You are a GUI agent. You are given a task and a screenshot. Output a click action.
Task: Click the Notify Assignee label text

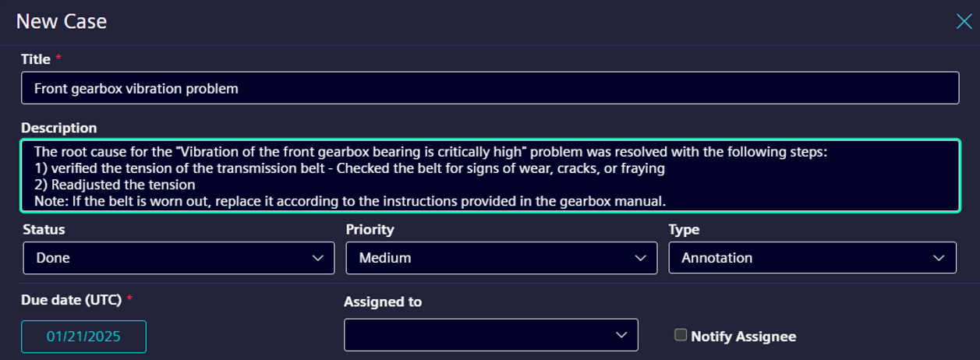(x=743, y=337)
